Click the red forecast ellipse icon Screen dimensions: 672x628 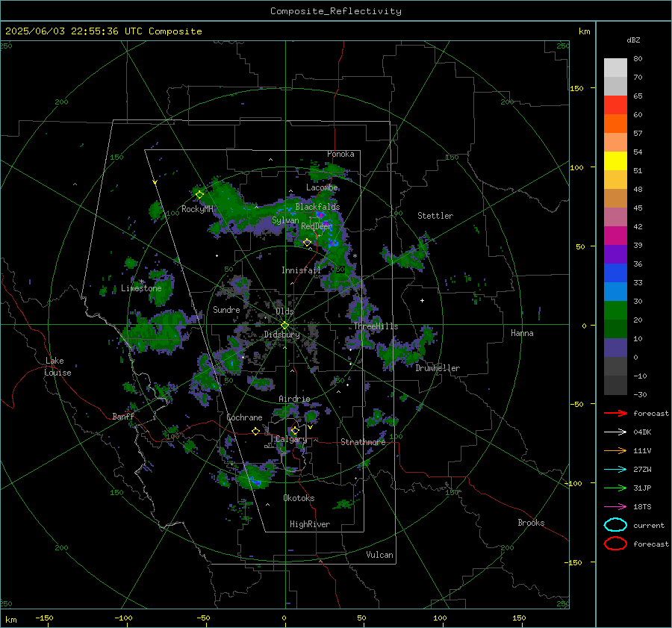(x=615, y=544)
